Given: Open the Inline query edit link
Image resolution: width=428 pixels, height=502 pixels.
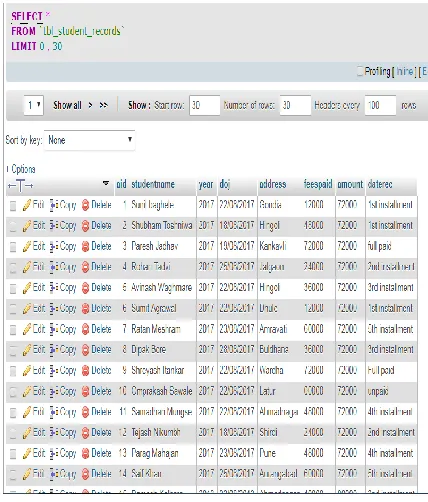Looking at the screenshot, I should pos(405,71).
